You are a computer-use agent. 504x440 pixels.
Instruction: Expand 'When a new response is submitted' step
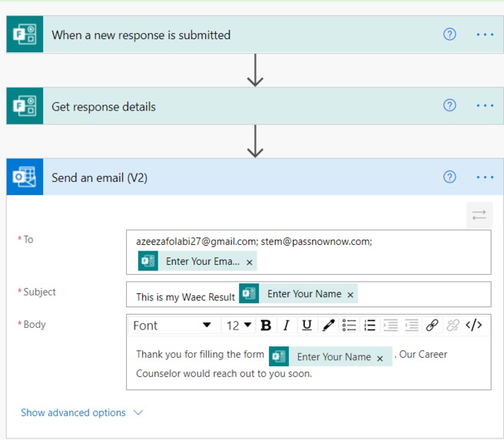click(x=255, y=34)
